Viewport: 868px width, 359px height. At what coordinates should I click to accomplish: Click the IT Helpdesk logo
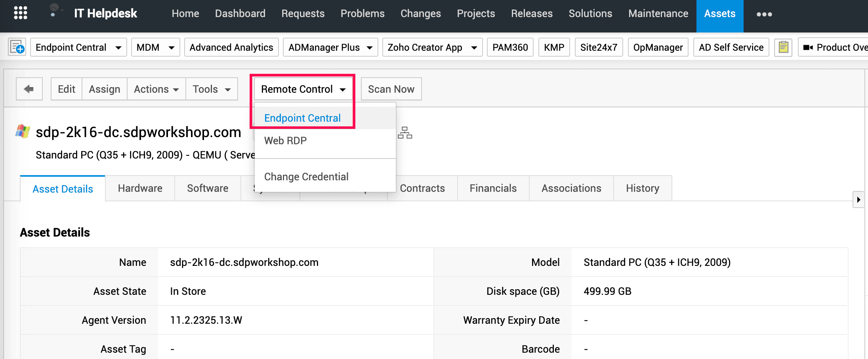pyautogui.click(x=105, y=13)
